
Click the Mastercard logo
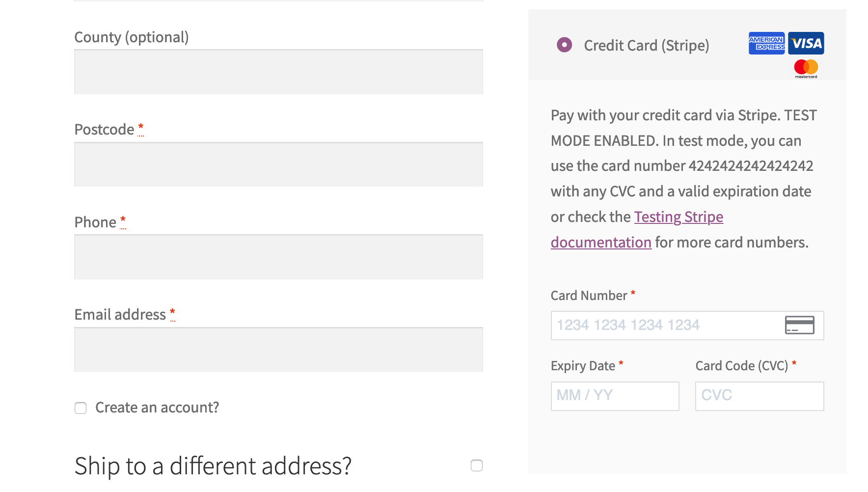coord(805,68)
